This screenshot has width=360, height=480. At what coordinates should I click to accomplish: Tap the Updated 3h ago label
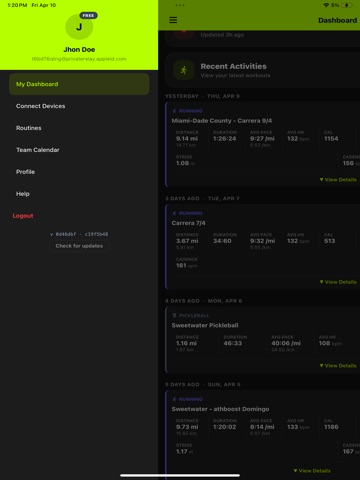222,35
